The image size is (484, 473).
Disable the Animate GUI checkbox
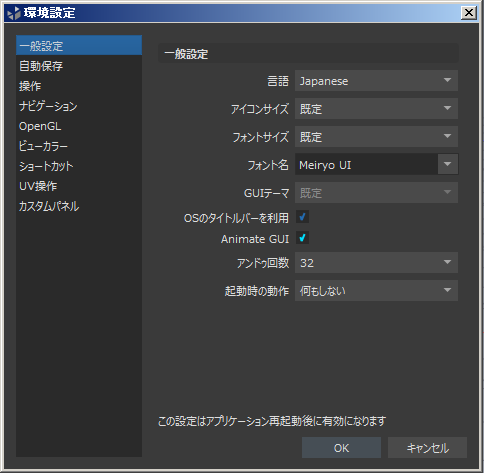coord(302,238)
